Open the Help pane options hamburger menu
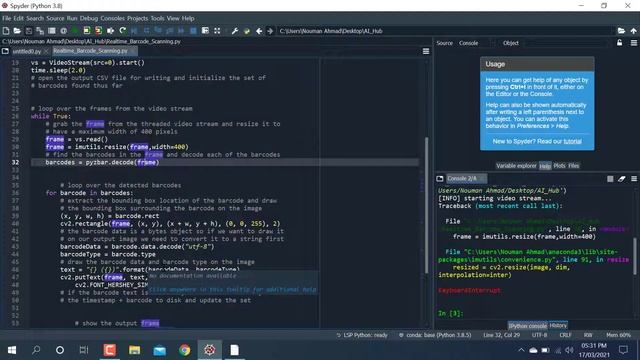 633,43
